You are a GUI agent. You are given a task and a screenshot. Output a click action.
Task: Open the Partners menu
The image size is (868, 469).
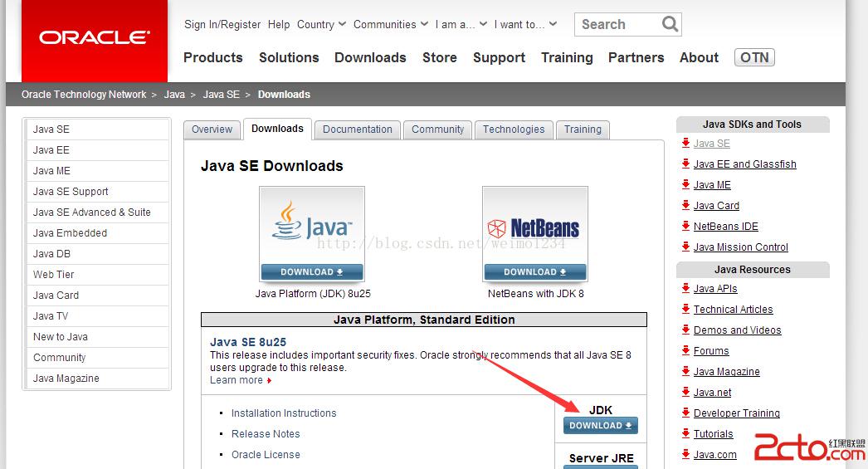(636, 57)
